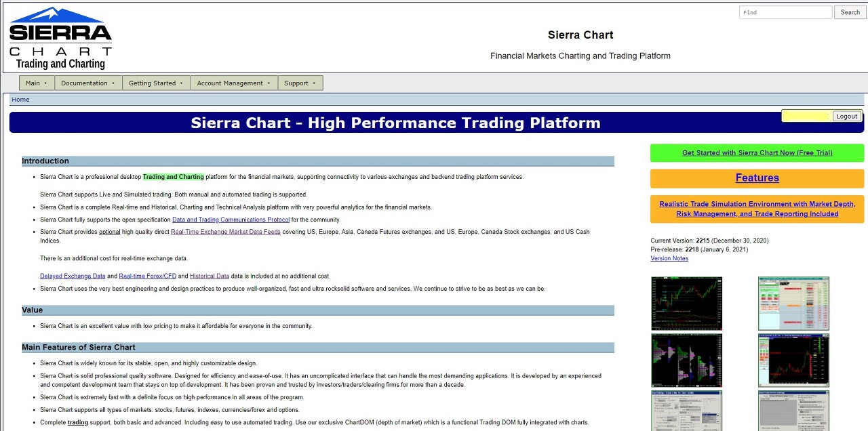Click the Find search input field
The image size is (868, 431).
pyautogui.click(x=785, y=12)
